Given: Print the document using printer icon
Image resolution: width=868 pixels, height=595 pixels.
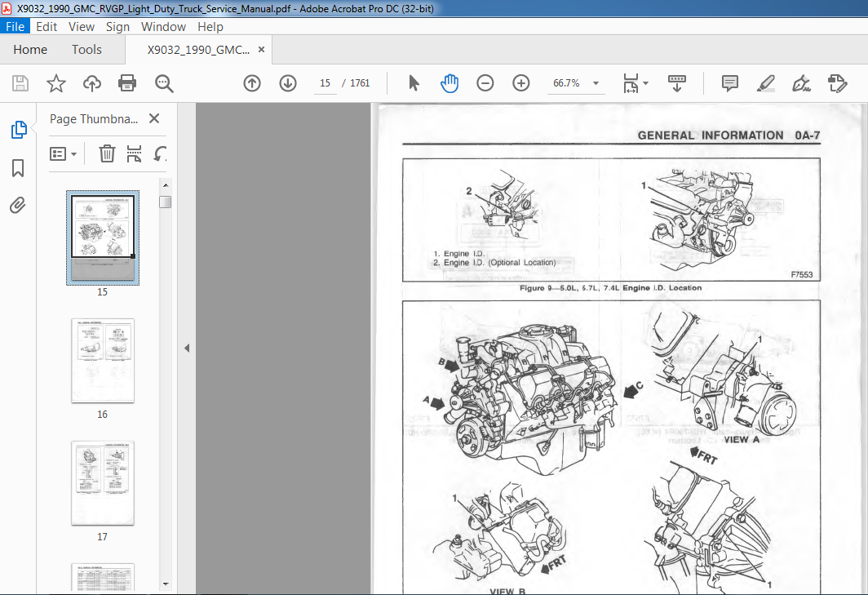Looking at the screenshot, I should click(127, 83).
